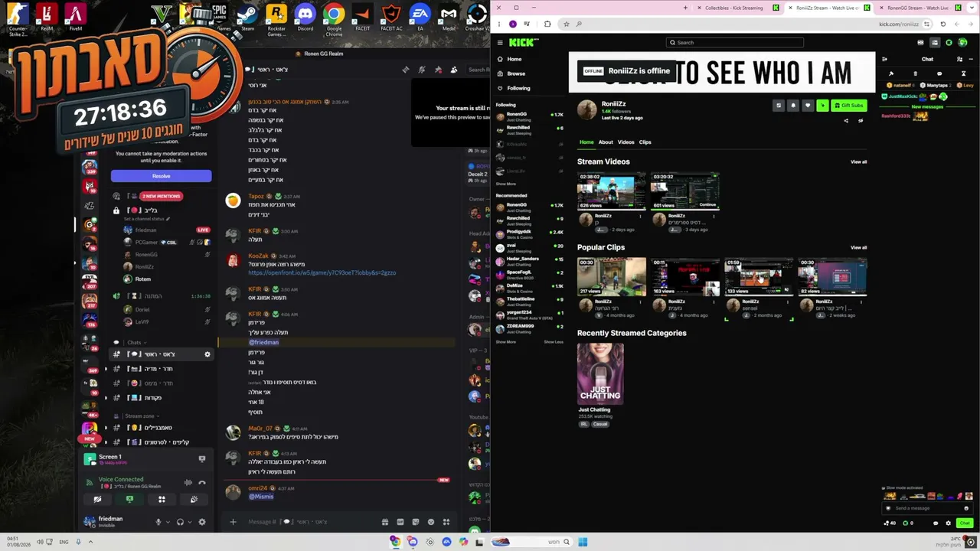Open the openfront.io link in Discord chat
Image resolution: width=980 pixels, height=551 pixels.
322,272
